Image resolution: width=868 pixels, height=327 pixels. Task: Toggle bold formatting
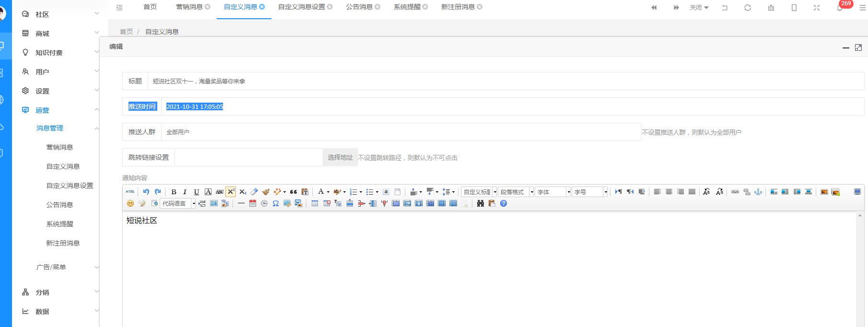pos(174,192)
